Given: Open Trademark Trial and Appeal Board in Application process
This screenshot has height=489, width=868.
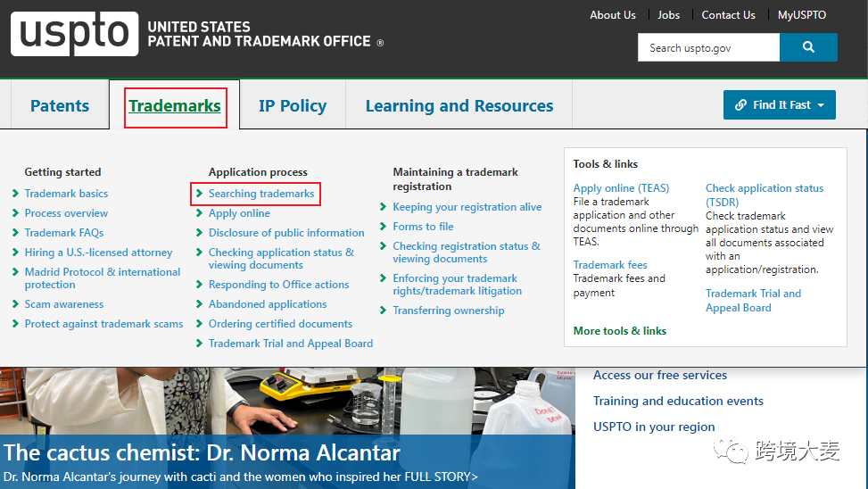Looking at the screenshot, I should [291, 344].
